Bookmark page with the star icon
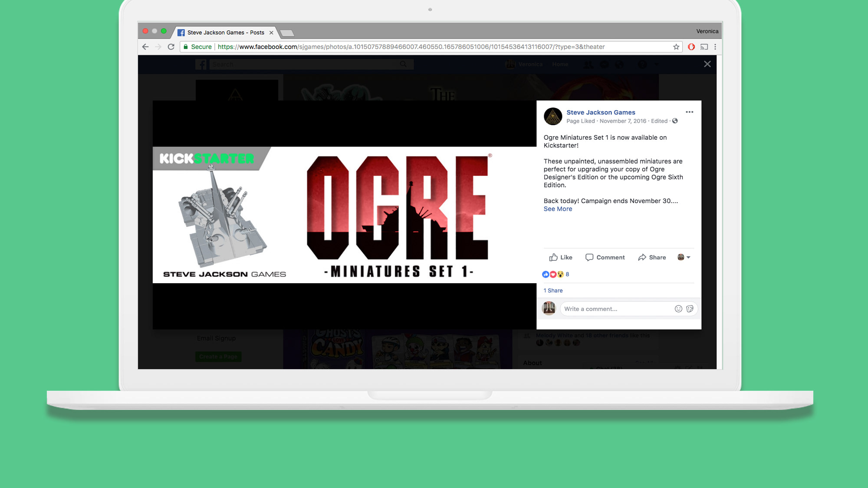The width and height of the screenshot is (868, 488). (676, 47)
